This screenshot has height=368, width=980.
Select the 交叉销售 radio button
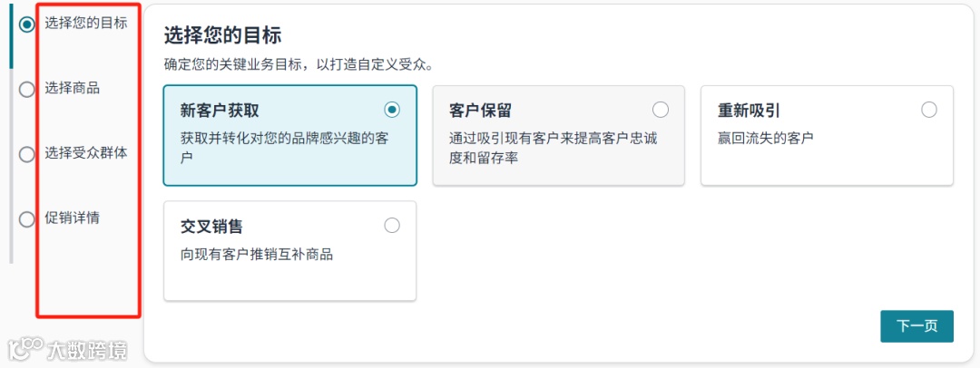(x=392, y=226)
